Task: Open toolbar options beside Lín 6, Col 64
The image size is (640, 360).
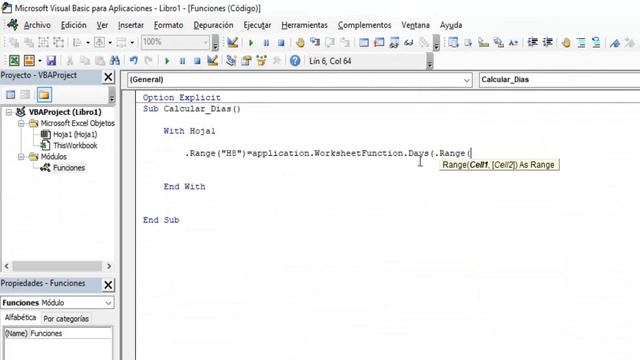Action: tap(429, 62)
